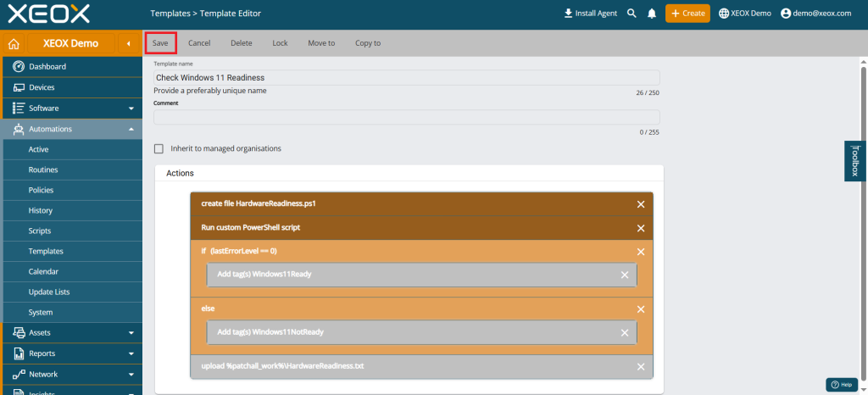Open System under Automations

(x=73, y=313)
